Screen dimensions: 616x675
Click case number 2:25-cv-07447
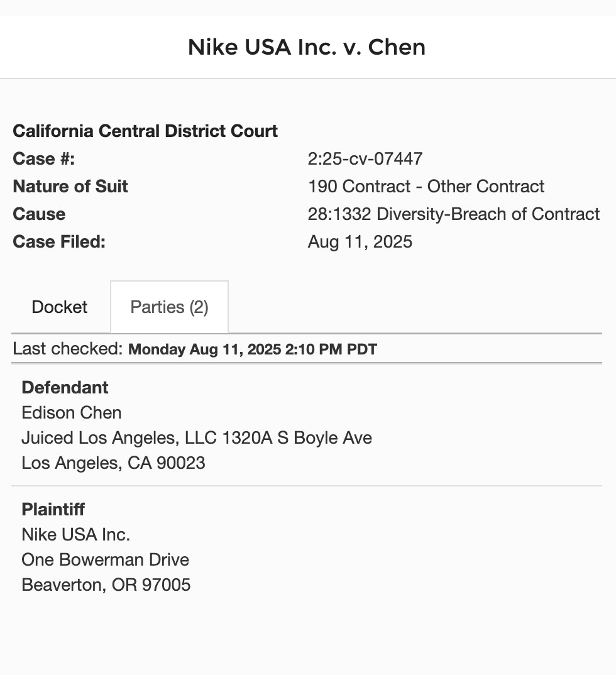(x=365, y=159)
